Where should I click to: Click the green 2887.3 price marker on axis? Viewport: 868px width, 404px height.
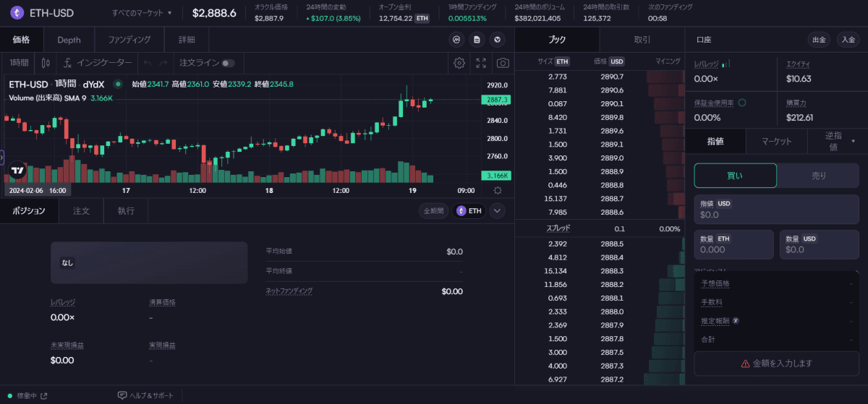496,100
